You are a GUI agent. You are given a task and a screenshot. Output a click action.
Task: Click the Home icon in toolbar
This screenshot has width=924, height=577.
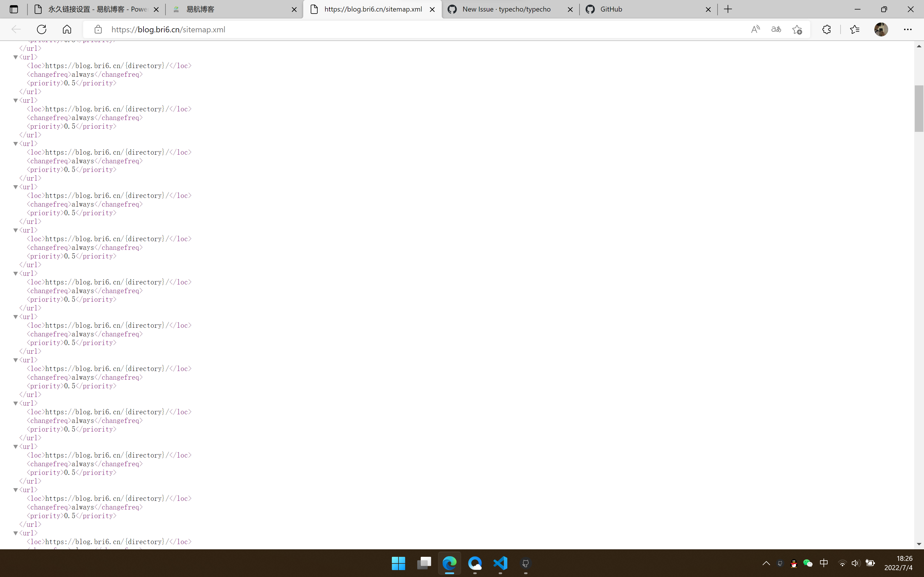click(x=67, y=29)
